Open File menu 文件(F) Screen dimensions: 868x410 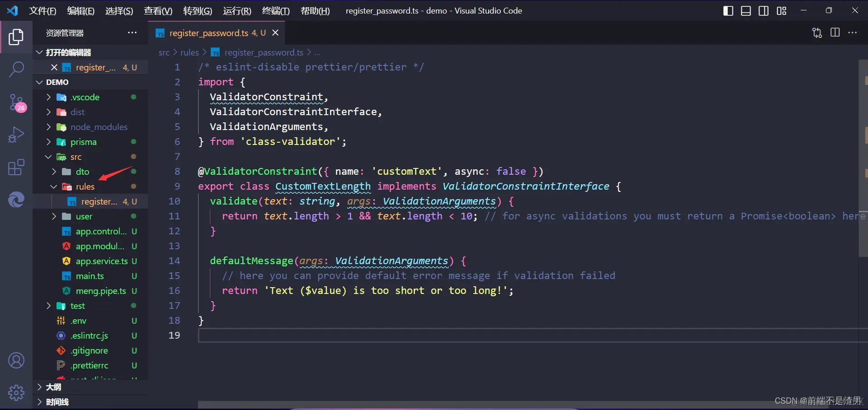(42, 11)
